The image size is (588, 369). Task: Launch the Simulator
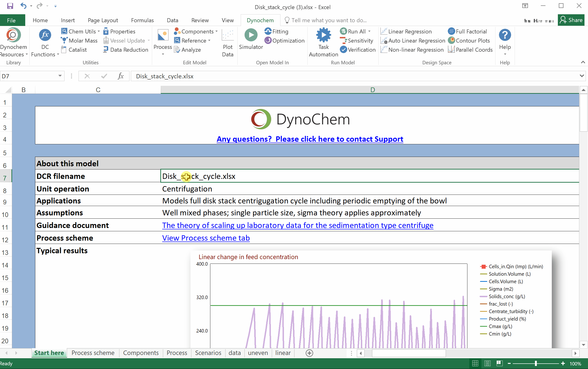tap(251, 39)
